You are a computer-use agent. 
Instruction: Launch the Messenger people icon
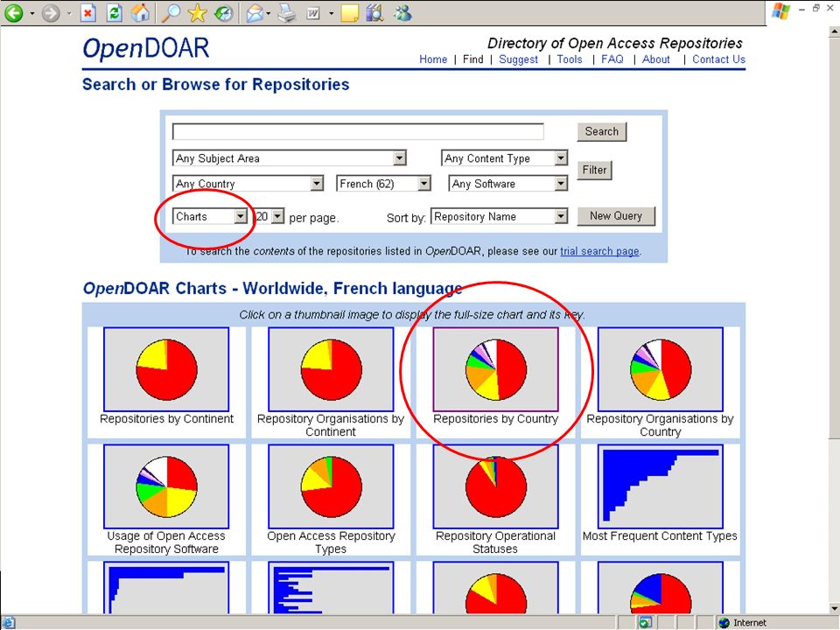(x=402, y=12)
